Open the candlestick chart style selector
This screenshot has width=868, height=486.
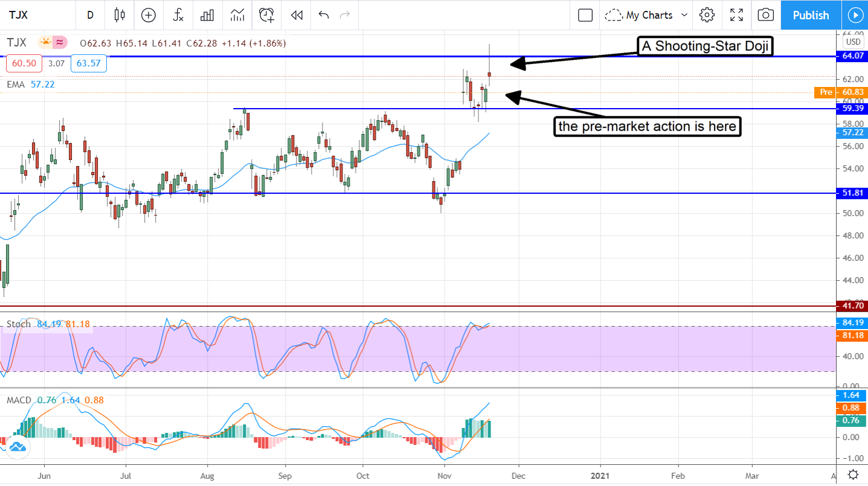click(119, 15)
